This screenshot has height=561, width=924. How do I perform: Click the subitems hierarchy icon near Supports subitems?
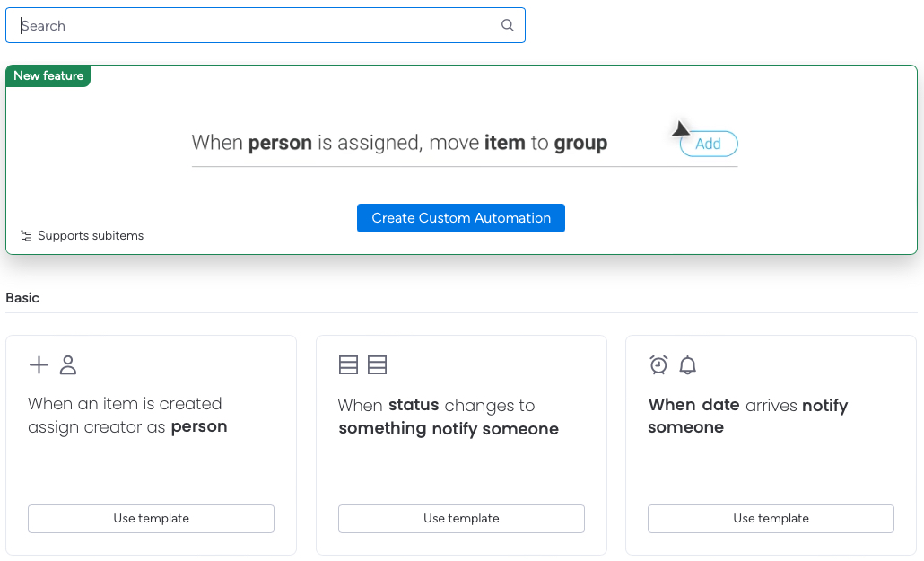(25, 235)
